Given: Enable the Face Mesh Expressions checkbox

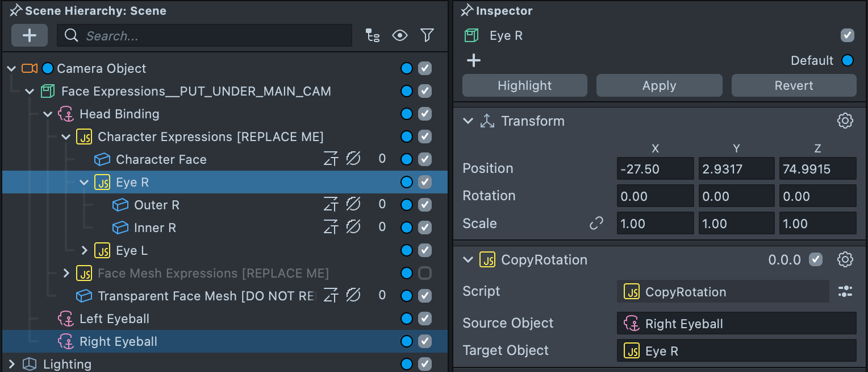Looking at the screenshot, I should tap(425, 273).
